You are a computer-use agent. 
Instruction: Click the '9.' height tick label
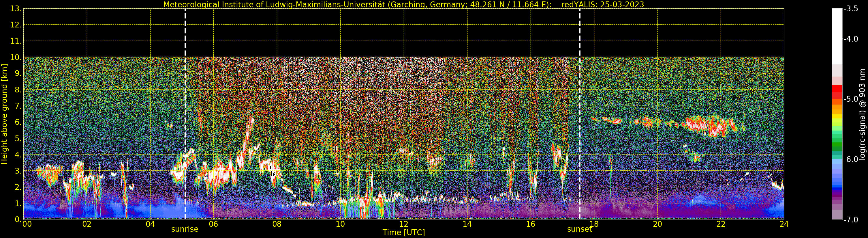pyautogui.click(x=18, y=74)
